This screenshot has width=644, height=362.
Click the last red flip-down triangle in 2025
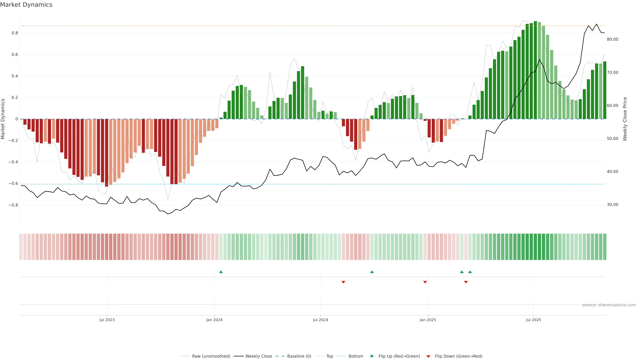tap(466, 282)
